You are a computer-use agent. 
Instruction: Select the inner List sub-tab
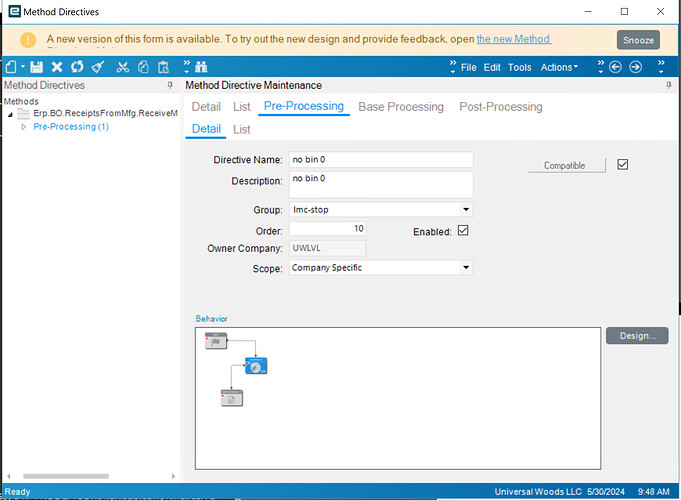coord(241,129)
